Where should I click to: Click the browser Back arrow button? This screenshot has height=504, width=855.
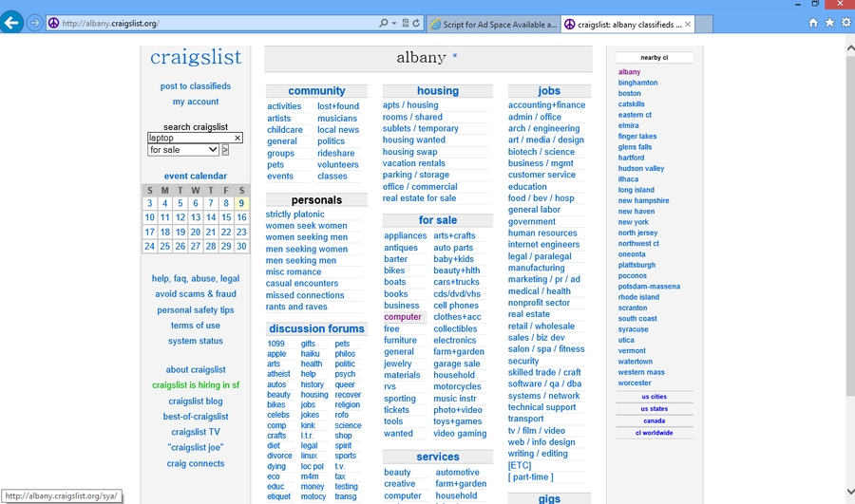point(12,23)
